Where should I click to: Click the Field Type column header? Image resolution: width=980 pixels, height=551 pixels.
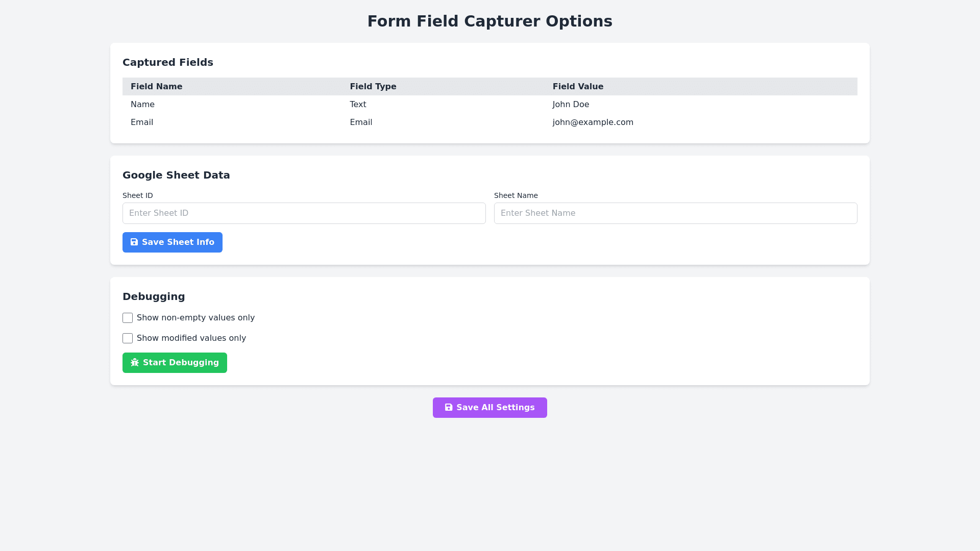coord(373,87)
